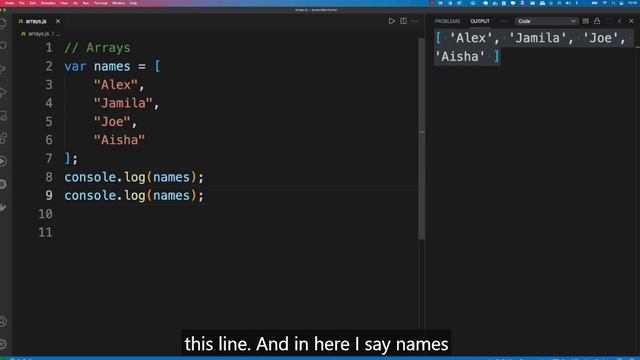Open the File menu
This screenshot has height=360, width=640.
click(22, 3)
